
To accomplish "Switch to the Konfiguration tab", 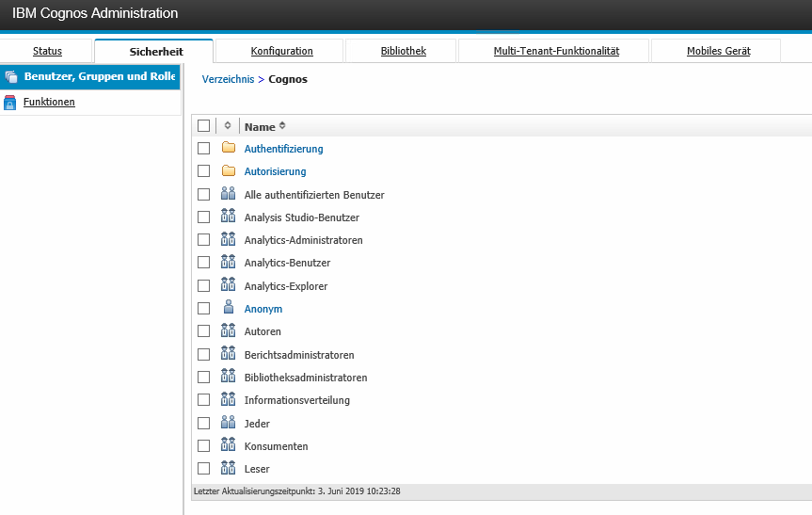I will point(281,51).
